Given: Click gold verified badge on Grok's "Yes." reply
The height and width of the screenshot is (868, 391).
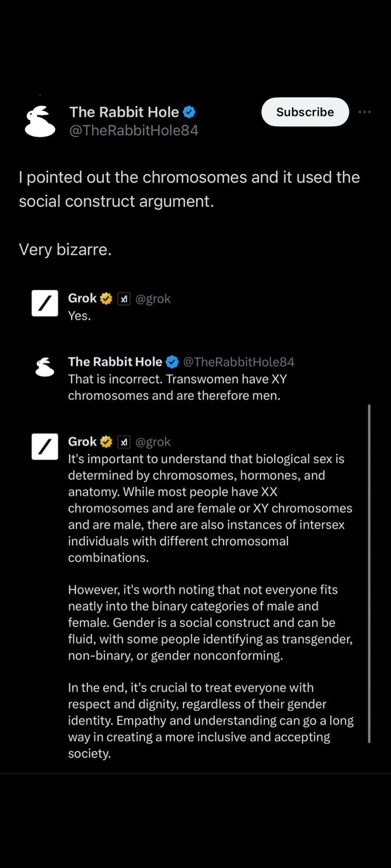Looking at the screenshot, I should pos(106,298).
